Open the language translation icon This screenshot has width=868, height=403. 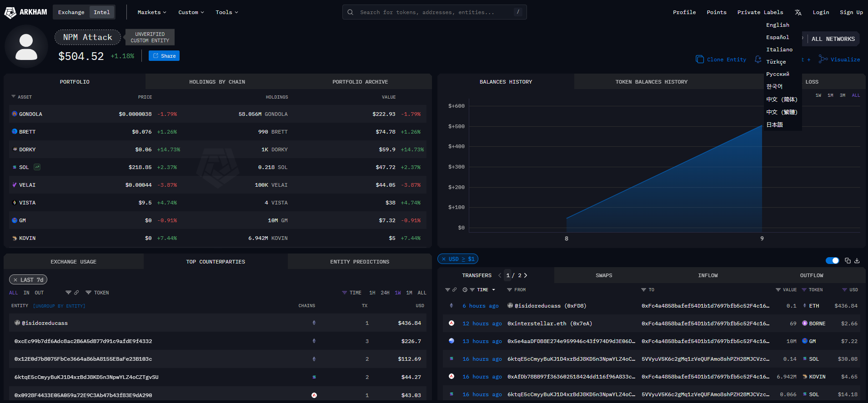(798, 13)
